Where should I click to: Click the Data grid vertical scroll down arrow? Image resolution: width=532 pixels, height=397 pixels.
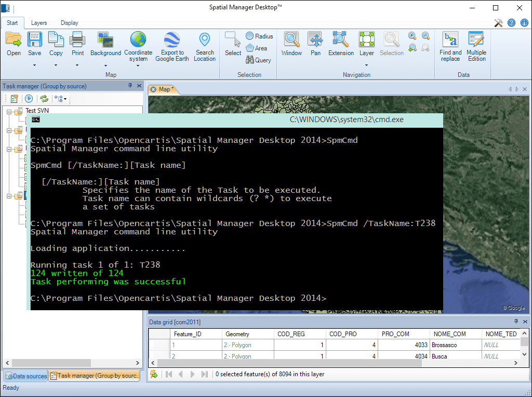tap(524, 354)
